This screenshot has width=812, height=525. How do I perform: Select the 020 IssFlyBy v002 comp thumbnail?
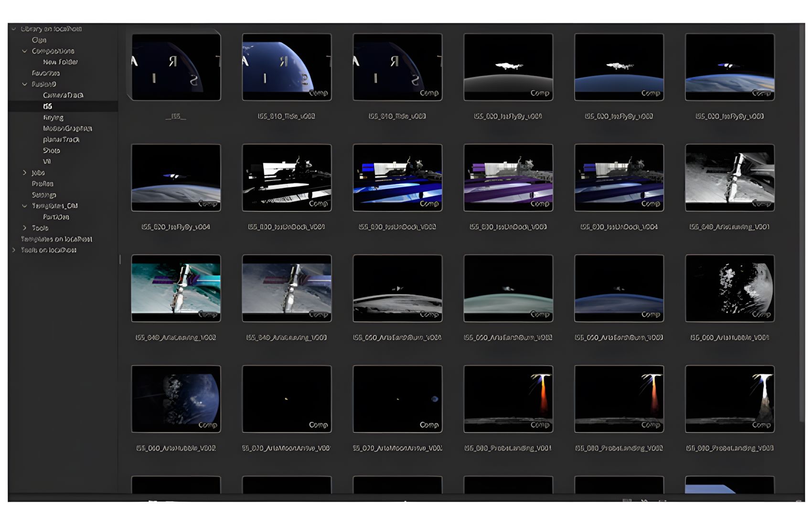[619, 67]
